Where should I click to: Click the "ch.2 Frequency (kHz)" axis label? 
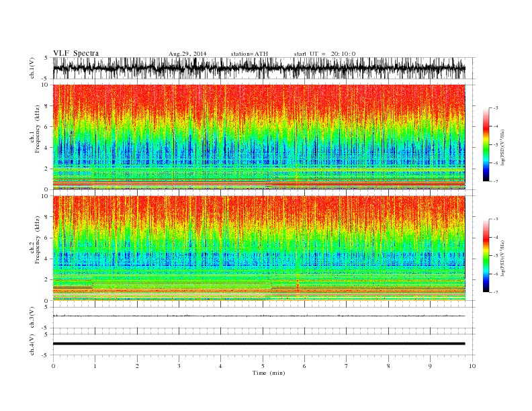point(35,240)
